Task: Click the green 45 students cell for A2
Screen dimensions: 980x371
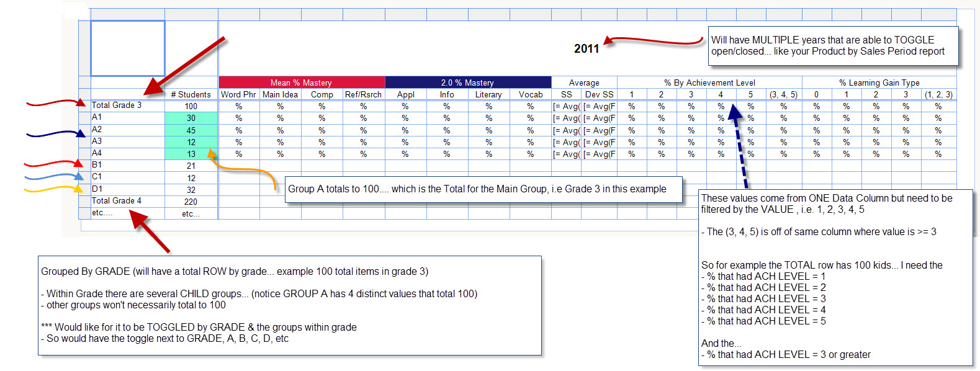Action: pyautogui.click(x=191, y=130)
